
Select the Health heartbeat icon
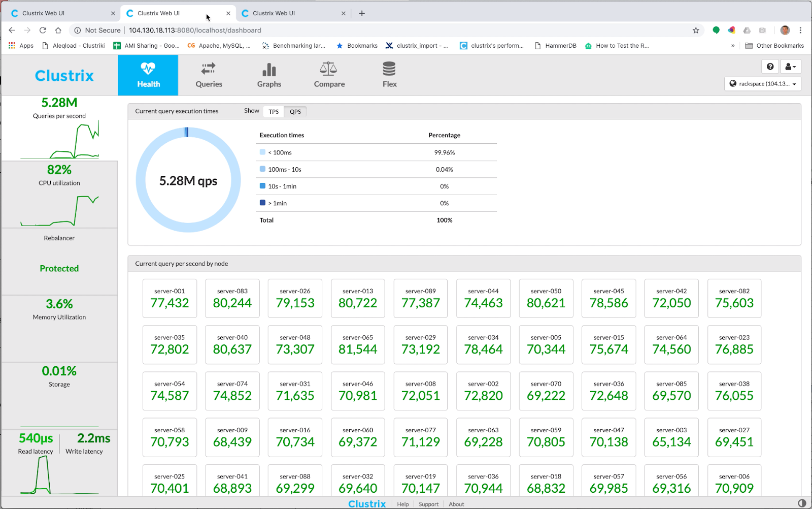(148, 69)
